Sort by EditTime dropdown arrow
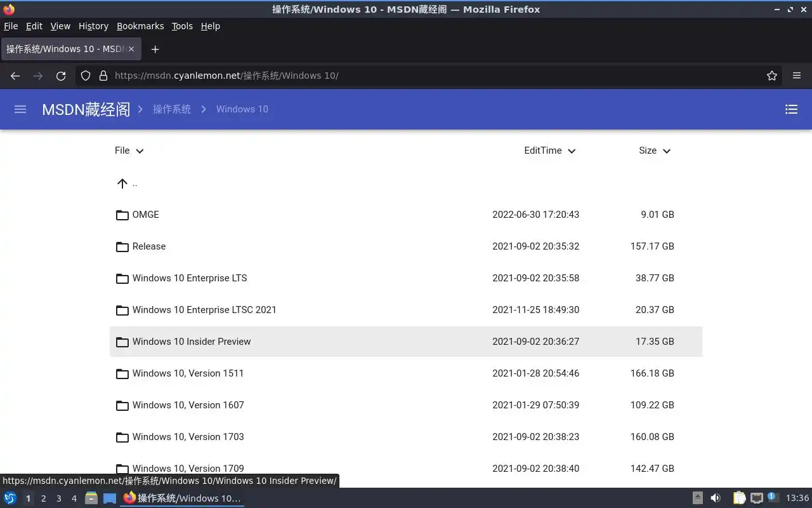The width and height of the screenshot is (812, 508). tap(572, 151)
